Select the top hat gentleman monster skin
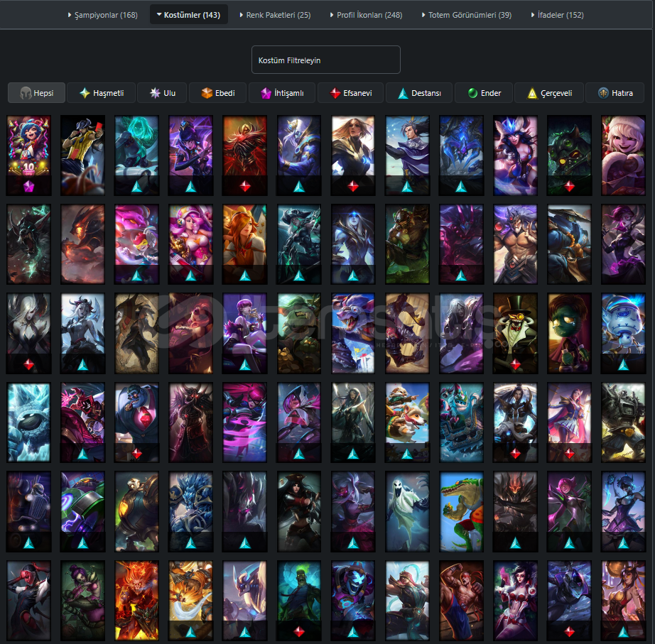 click(x=515, y=333)
